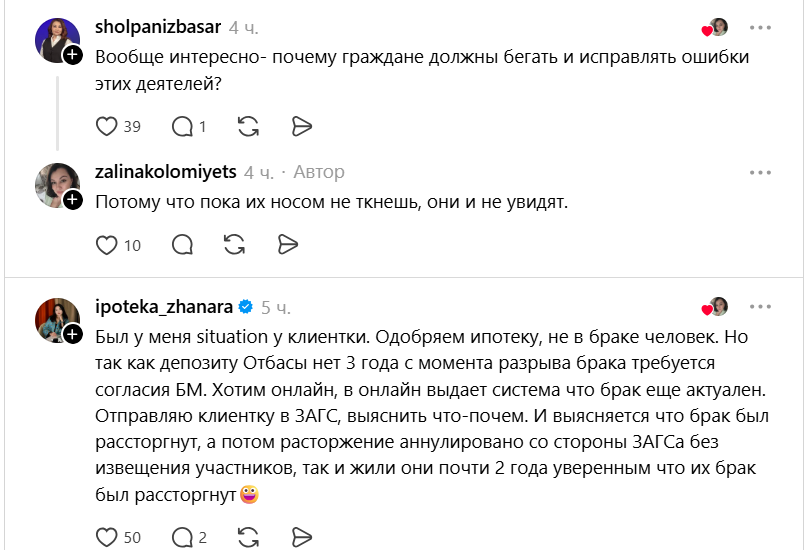
Task: Follow ipoteka_zhanara via avatar plus badge
Action: click(x=73, y=335)
